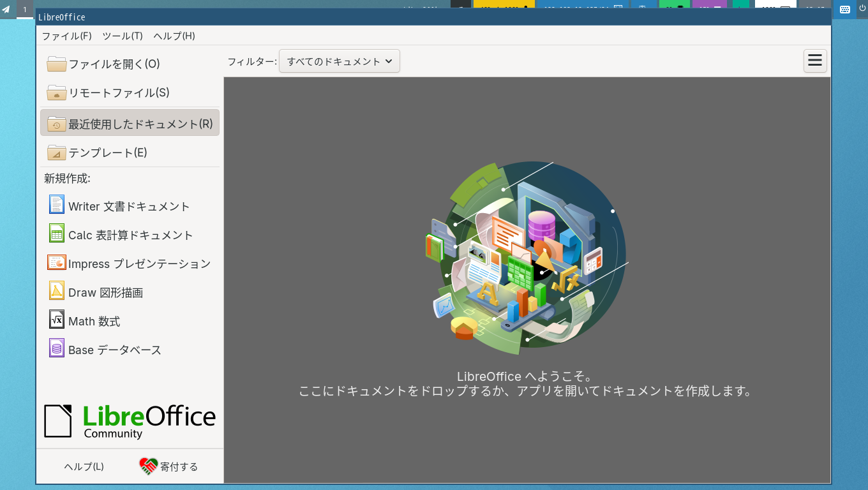Launch Draw 図形描画

pos(130,292)
